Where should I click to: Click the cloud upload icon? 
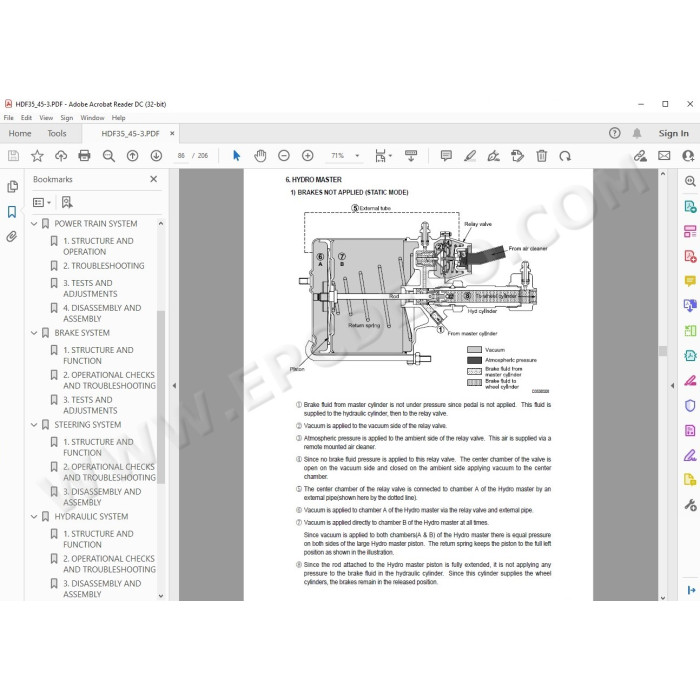61,155
